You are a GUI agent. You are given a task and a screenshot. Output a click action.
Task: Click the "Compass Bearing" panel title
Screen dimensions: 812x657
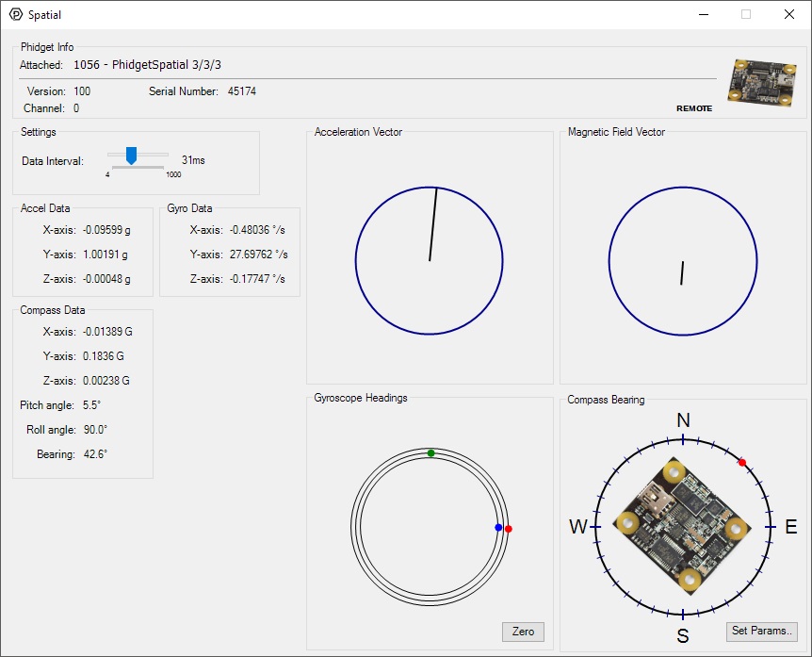click(606, 400)
